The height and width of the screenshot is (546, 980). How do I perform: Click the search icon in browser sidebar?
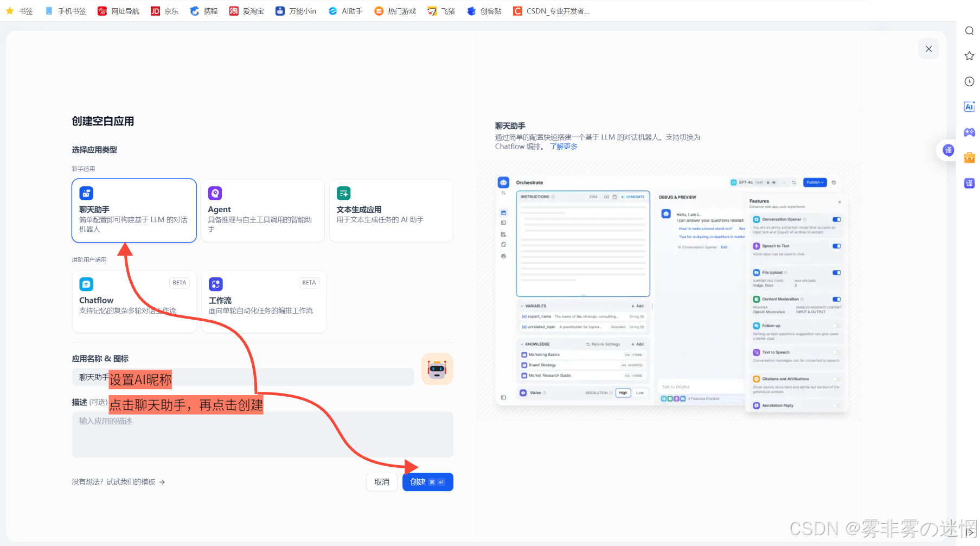(x=969, y=30)
